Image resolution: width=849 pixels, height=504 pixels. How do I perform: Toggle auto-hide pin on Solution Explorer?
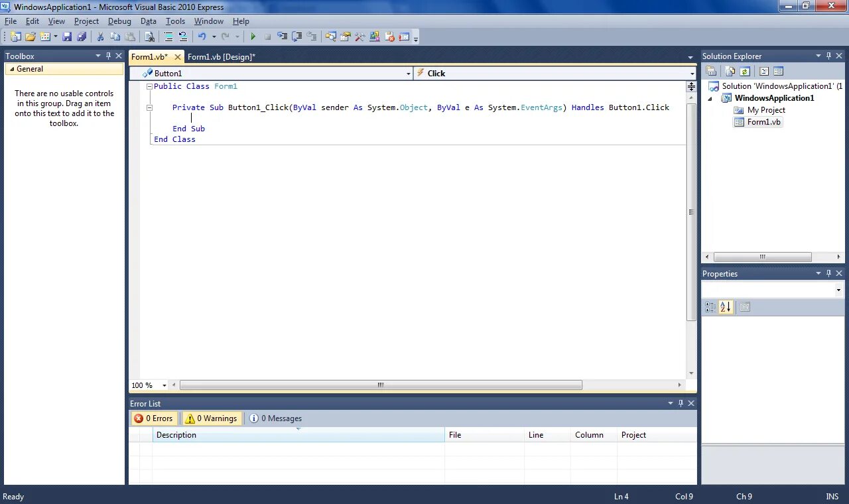pos(828,56)
